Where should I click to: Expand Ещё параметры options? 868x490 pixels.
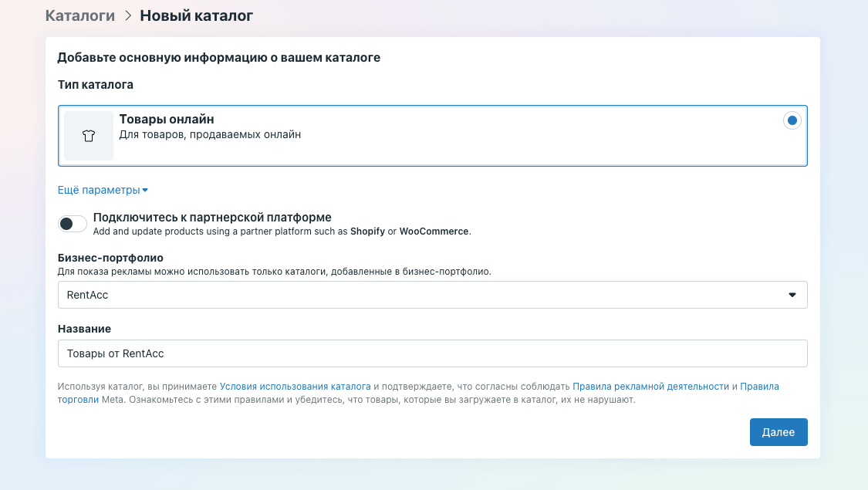103,190
